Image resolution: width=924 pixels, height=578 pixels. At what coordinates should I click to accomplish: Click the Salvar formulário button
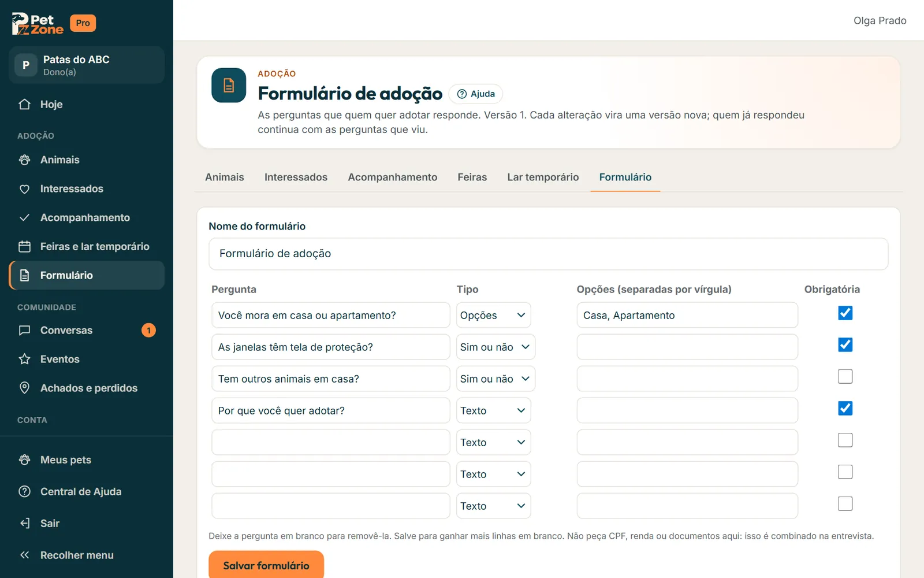click(x=266, y=566)
